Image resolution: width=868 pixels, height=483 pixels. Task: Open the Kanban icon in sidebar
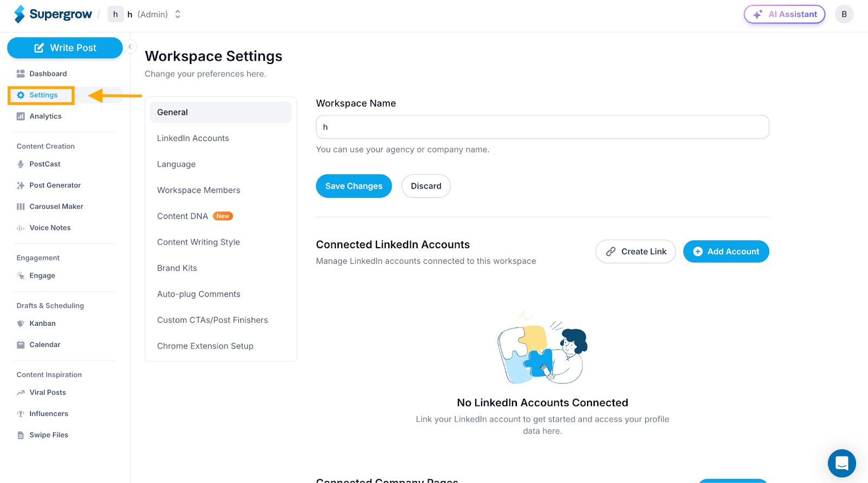(21, 324)
